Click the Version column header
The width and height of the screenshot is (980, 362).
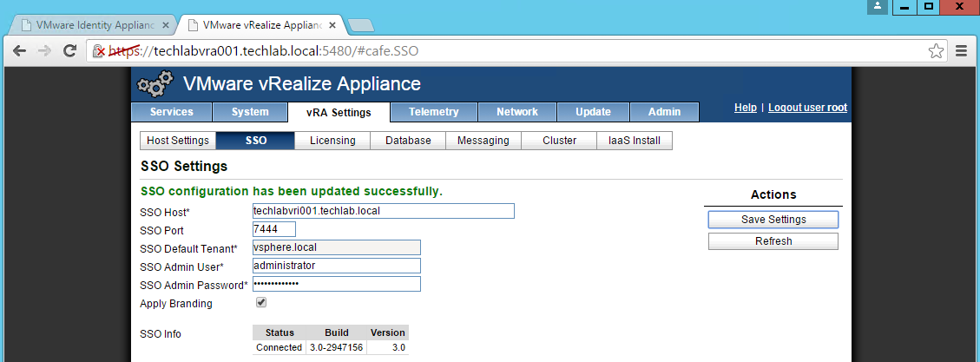point(388,332)
